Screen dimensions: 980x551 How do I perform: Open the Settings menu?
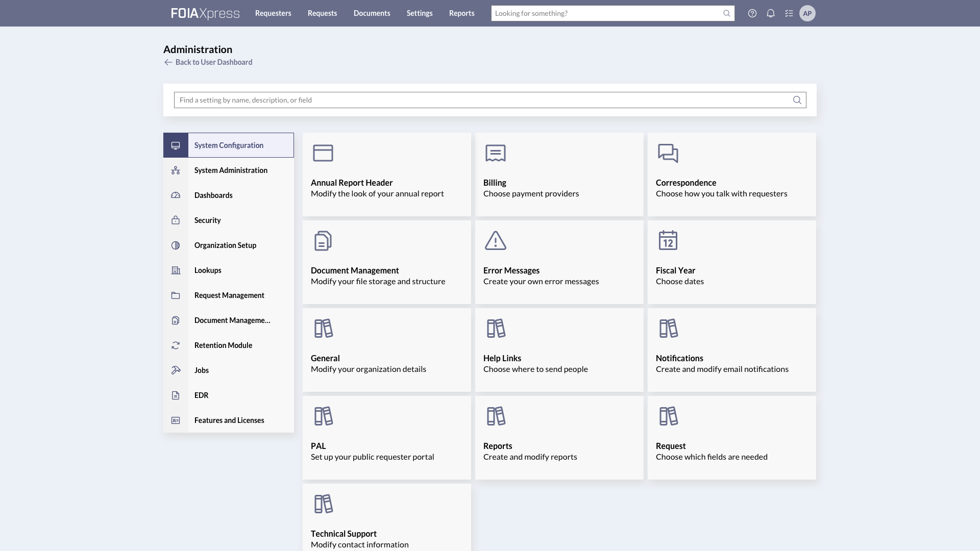[419, 13]
